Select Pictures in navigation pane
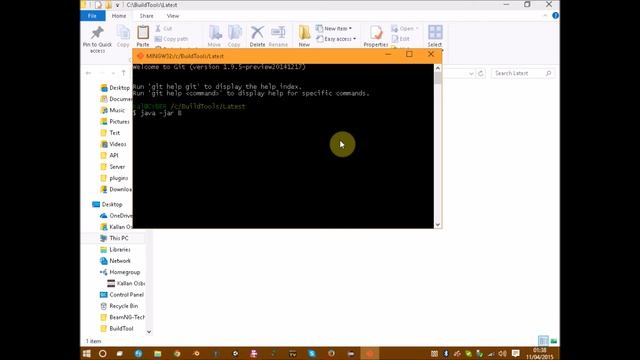The width and height of the screenshot is (640, 360). click(x=115, y=122)
